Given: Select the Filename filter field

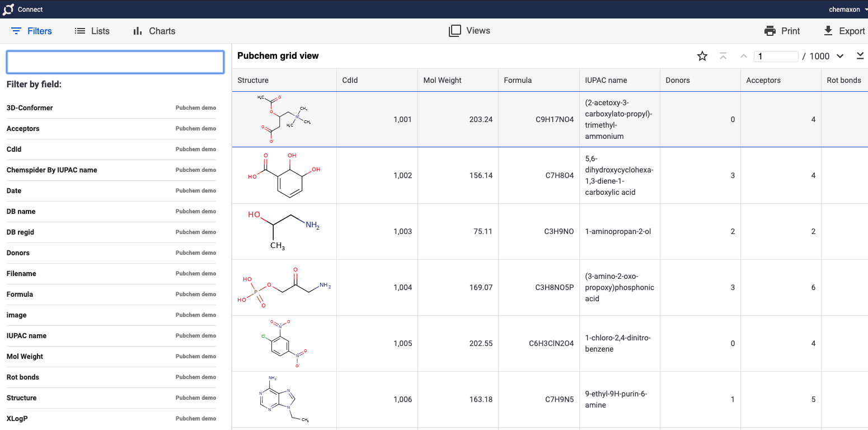Looking at the screenshot, I should (x=111, y=274).
